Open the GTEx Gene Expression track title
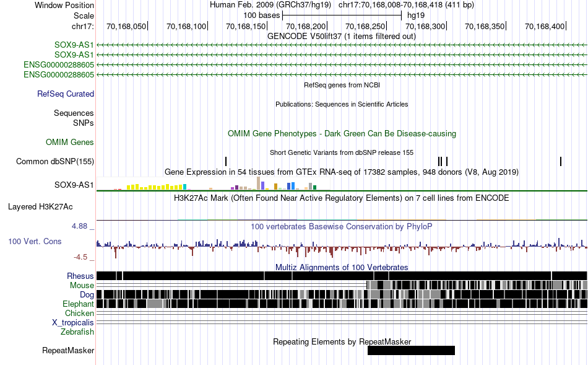This screenshot has height=365, width=588. (x=342, y=172)
